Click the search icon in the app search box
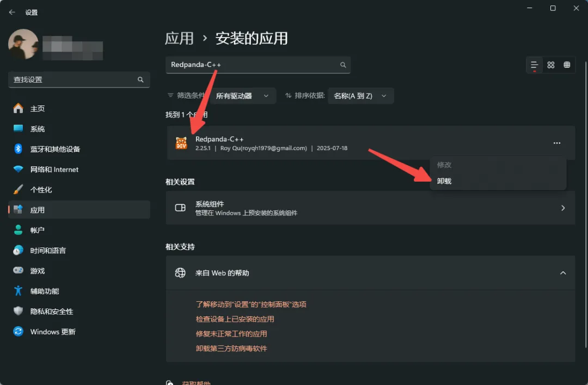This screenshot has height=385, width=588. (x=343, y=65)
